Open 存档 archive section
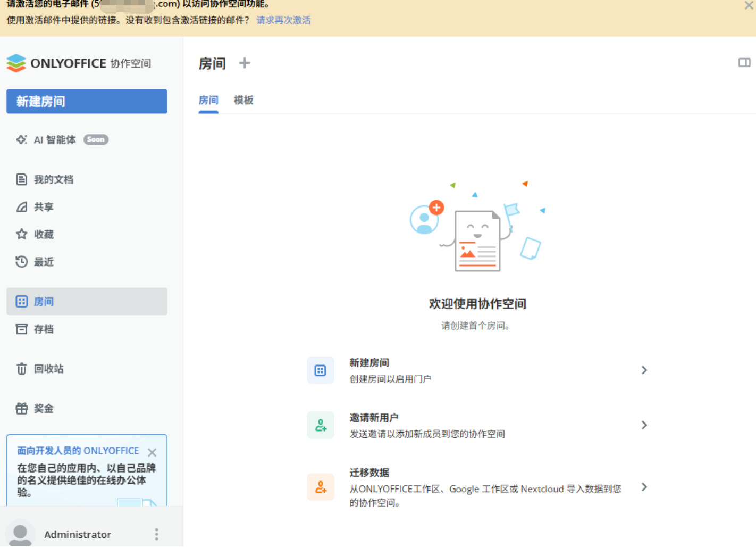Screen dimensions: 756x547 point(44,329)
